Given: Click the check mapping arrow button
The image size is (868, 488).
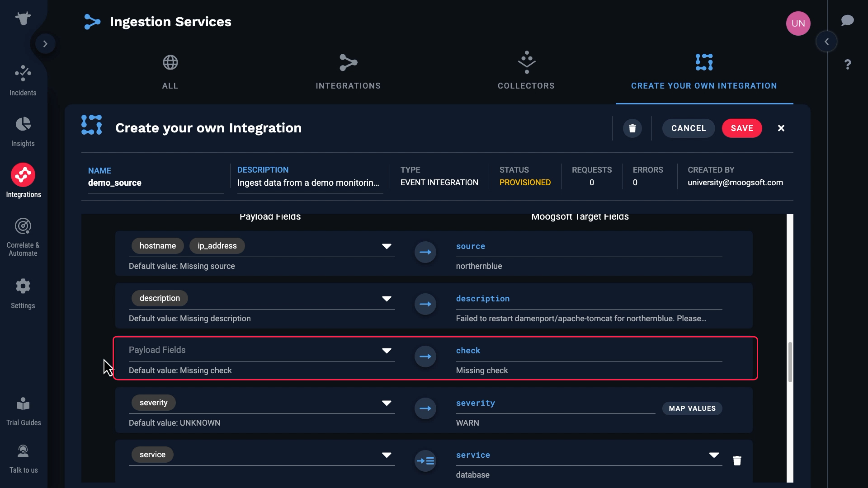Looking at the screenshot, I should [425, 357].
